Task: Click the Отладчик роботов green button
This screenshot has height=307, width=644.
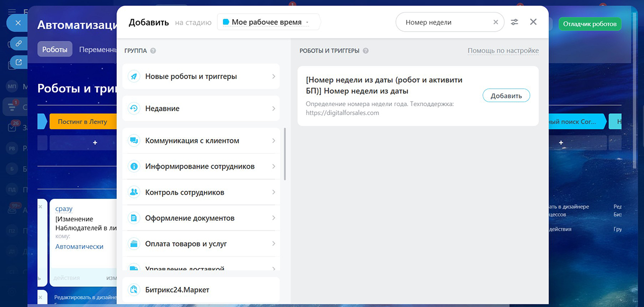Action: click(x=590, y=24)
